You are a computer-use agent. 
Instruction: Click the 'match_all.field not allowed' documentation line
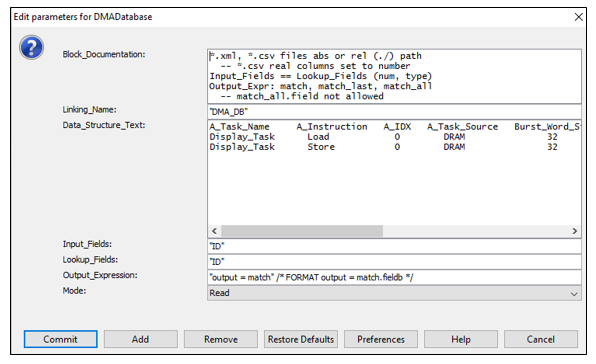[302, 97]
